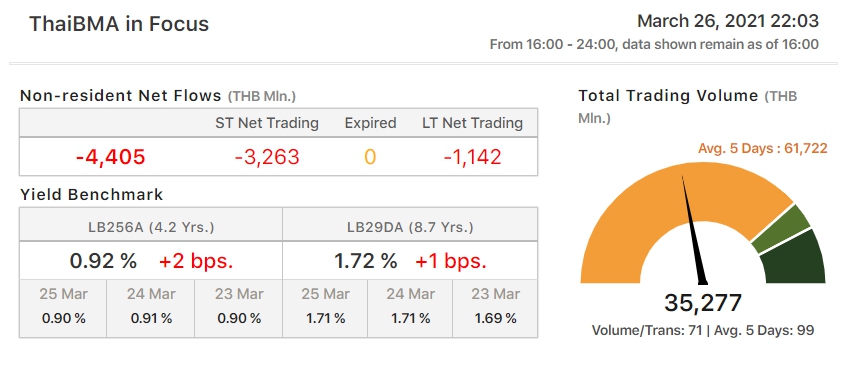Click the Avg. 5 Days : 61,722 label
Screen dimensions: 849x375
point(762,148)
